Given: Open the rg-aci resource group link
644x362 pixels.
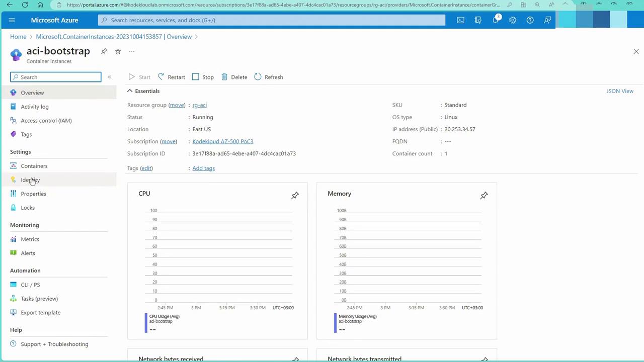Looking at the screenshot, I should pyautogui.click(x=199, y=105).
